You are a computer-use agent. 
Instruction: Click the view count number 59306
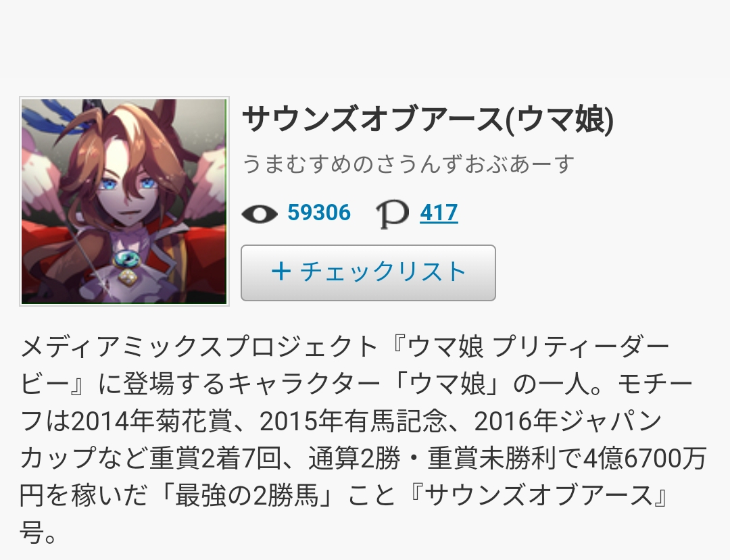[319, 213]
